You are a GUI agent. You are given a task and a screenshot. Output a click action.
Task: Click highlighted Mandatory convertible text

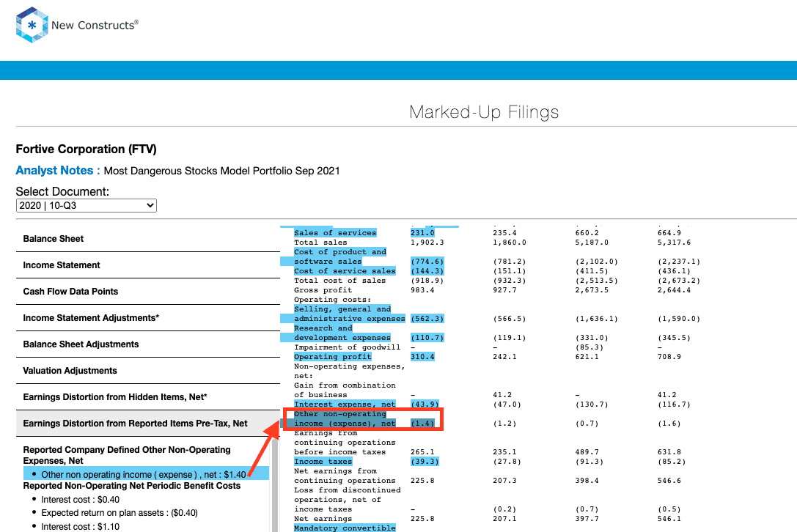tap(345, 528)
